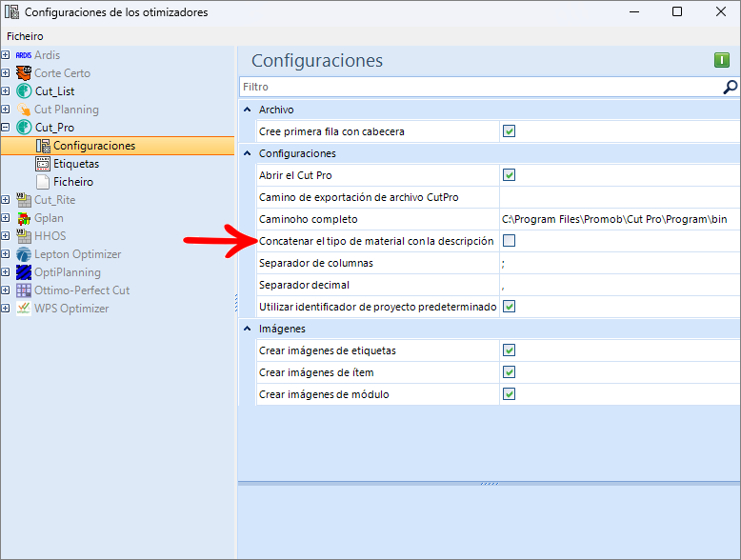Click the Ficheiro page icon in tree
Image resolution: width=741 pixels, height=560 pixels.
[x=43, y=182]
